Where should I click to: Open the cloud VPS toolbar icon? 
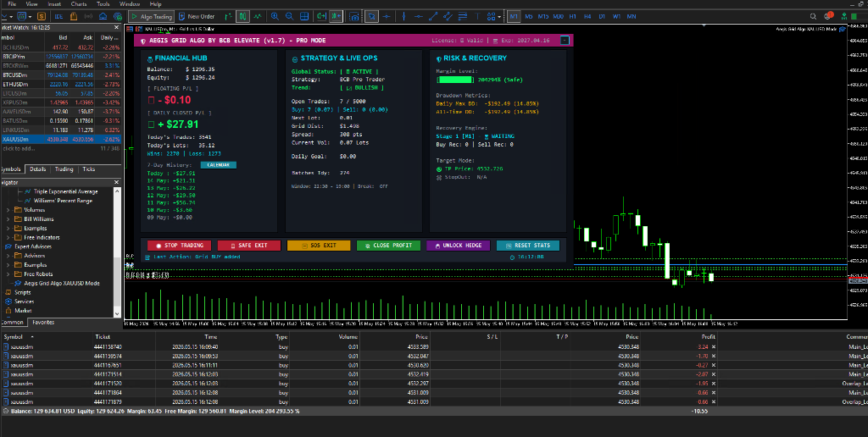pyautogui.click(x=103, y=17)
